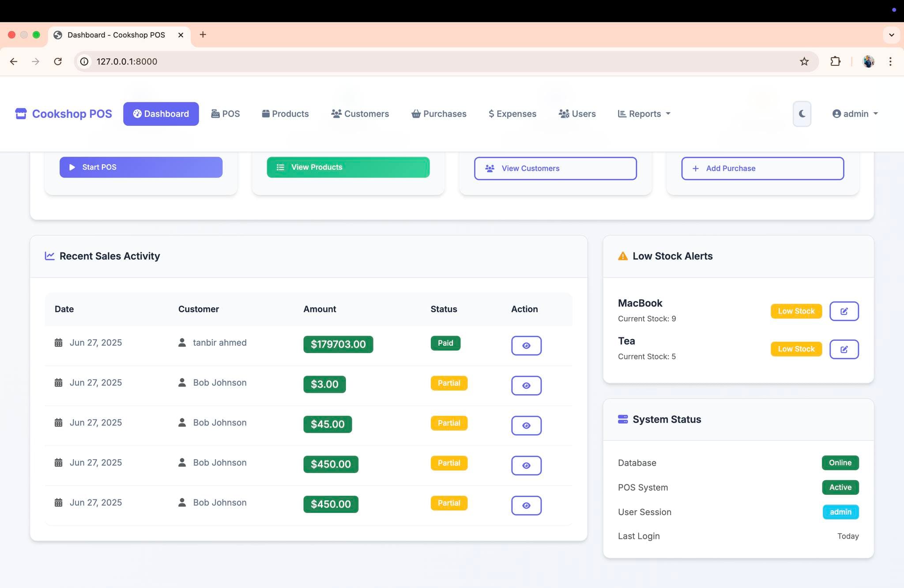Click the $179703.00 amount badge
904x588 pixels.
[338, 344]
